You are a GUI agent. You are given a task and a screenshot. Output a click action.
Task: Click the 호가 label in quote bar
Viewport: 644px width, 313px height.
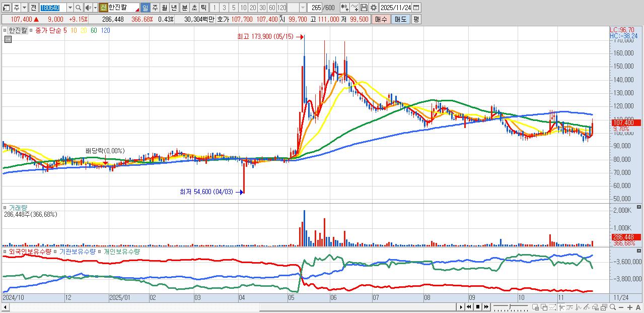click(224, 19)
